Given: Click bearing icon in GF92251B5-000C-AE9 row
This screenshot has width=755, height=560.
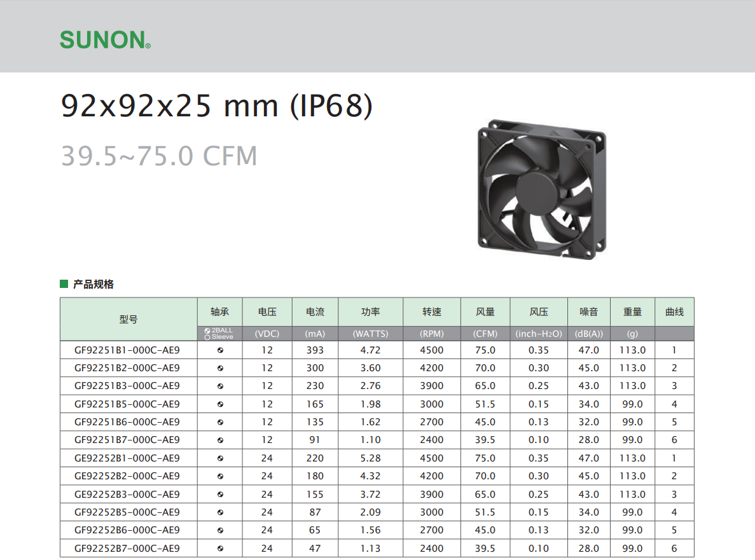Looking at the screenshot, I should click(x=220, y=404).
